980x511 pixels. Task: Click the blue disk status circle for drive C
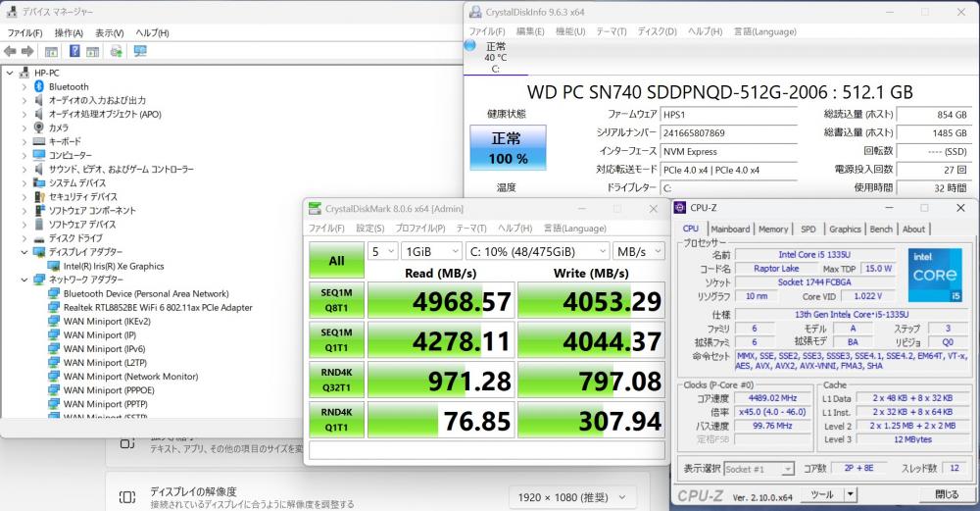470,46
